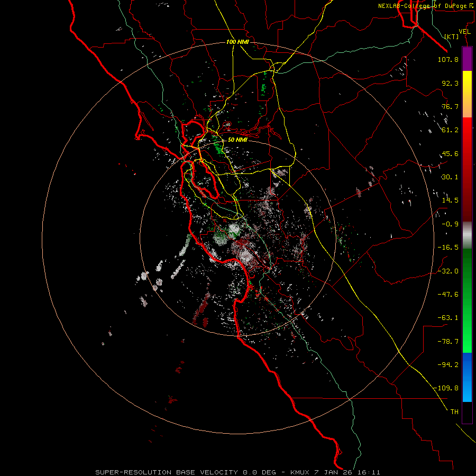Click the -94.2 legend value
This screenshot has height=476, width=476.
tap(448, 365)
